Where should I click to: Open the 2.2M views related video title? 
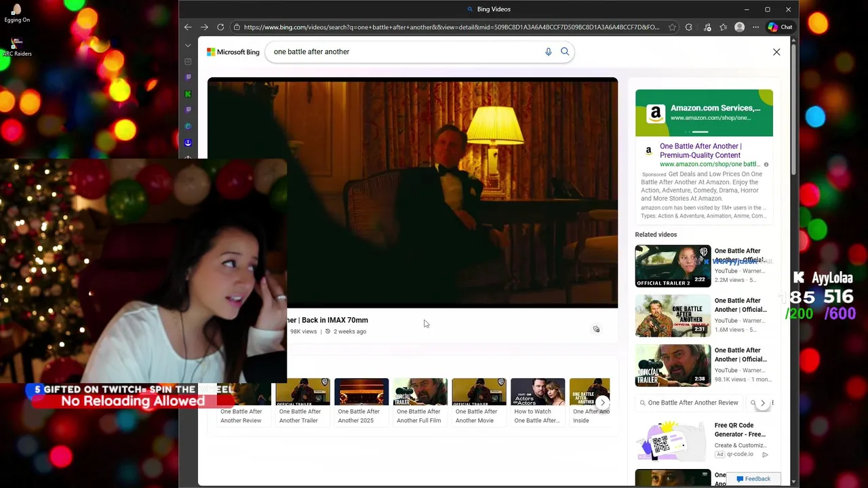740,255
